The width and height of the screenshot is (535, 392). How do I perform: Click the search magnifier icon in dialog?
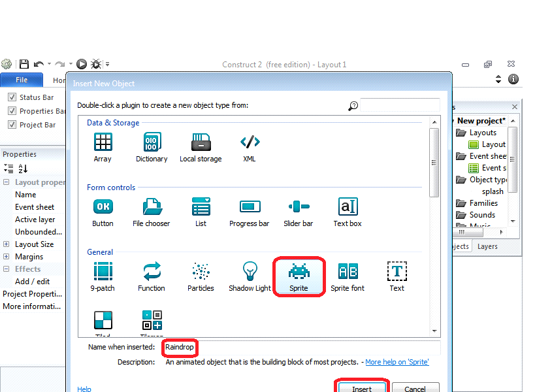coord(353,106)
